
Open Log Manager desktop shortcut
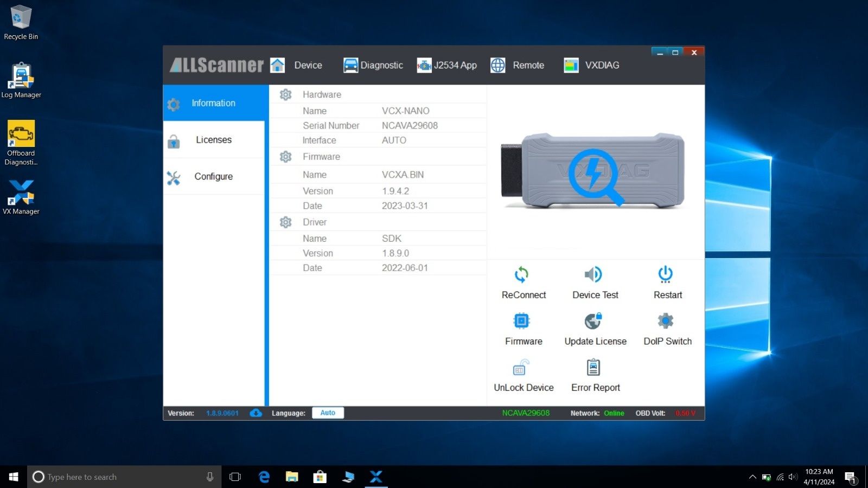click(21, 80)
